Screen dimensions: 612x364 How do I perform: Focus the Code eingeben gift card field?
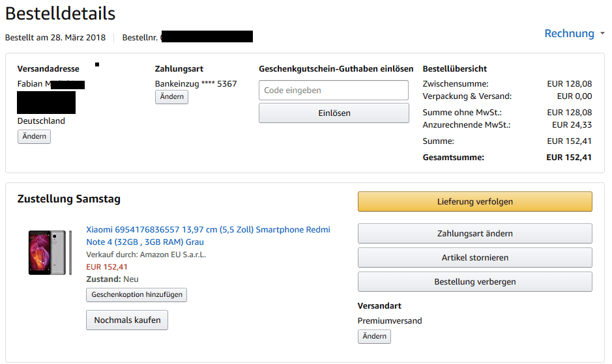click(x=334, y=90)
